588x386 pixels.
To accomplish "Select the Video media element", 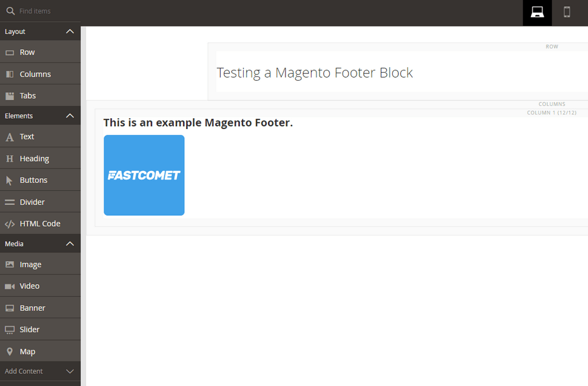I will pyautogui.click(x=40, y=286).
